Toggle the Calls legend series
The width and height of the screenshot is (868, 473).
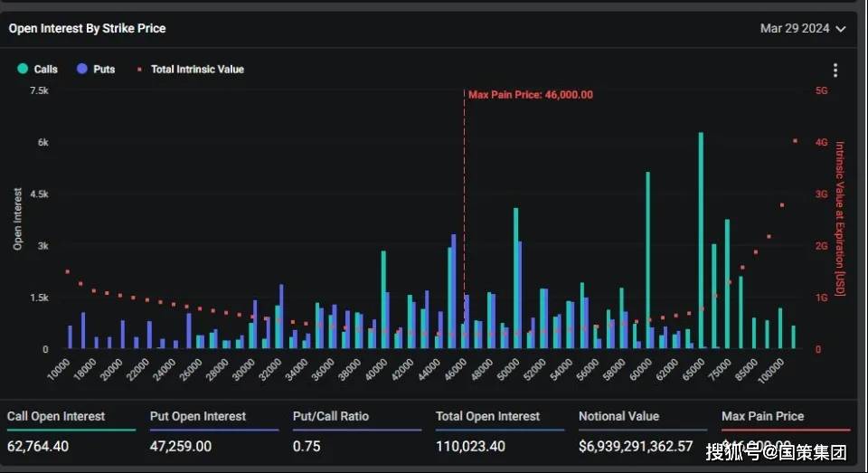pos(38,69)
